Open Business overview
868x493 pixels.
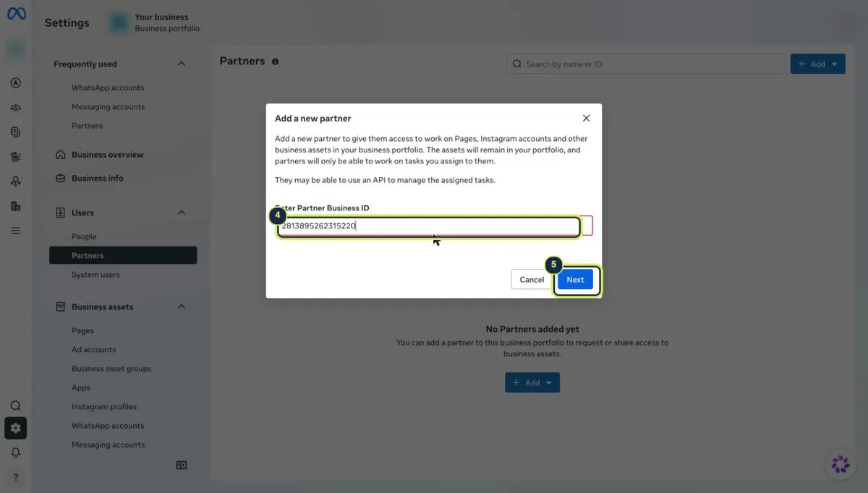coord(108,155)
